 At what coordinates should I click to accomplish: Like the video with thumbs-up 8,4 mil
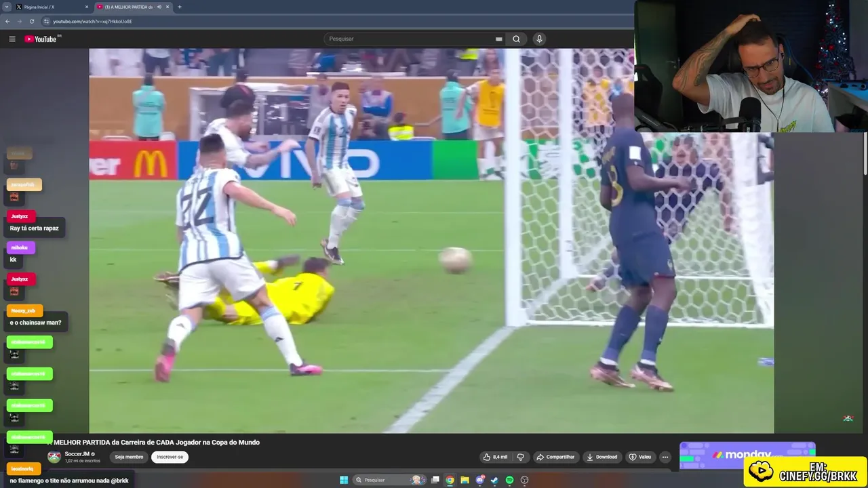click(x=494, y=457)
